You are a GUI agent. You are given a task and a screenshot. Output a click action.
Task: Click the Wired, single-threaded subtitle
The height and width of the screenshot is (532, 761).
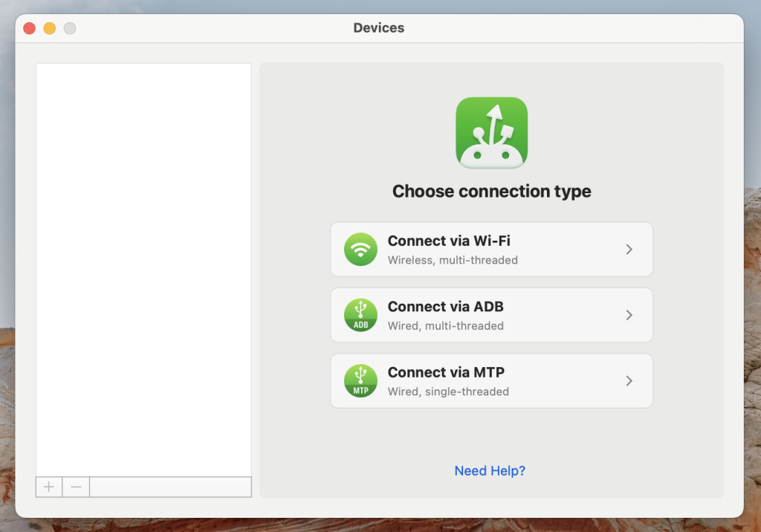tap(448, 392)
